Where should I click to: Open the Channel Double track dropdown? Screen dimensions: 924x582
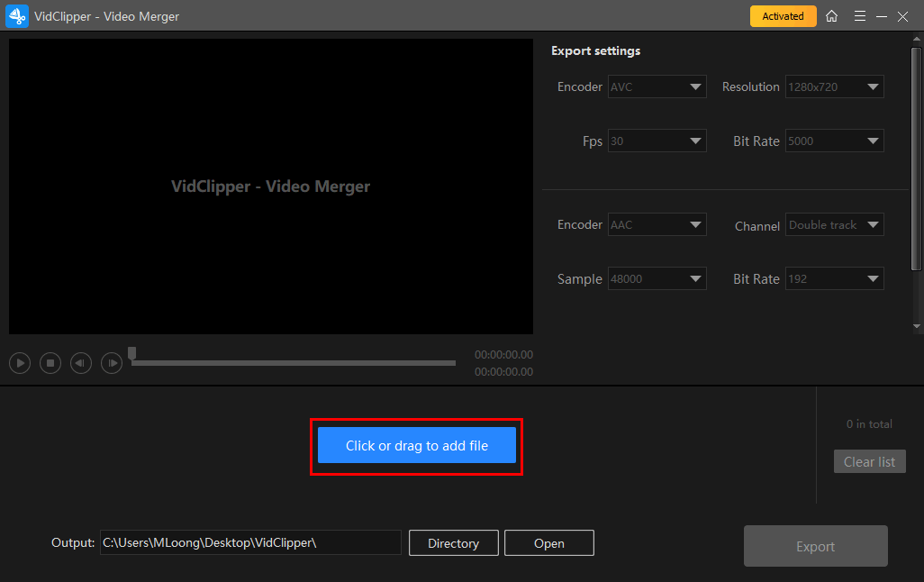834,225
